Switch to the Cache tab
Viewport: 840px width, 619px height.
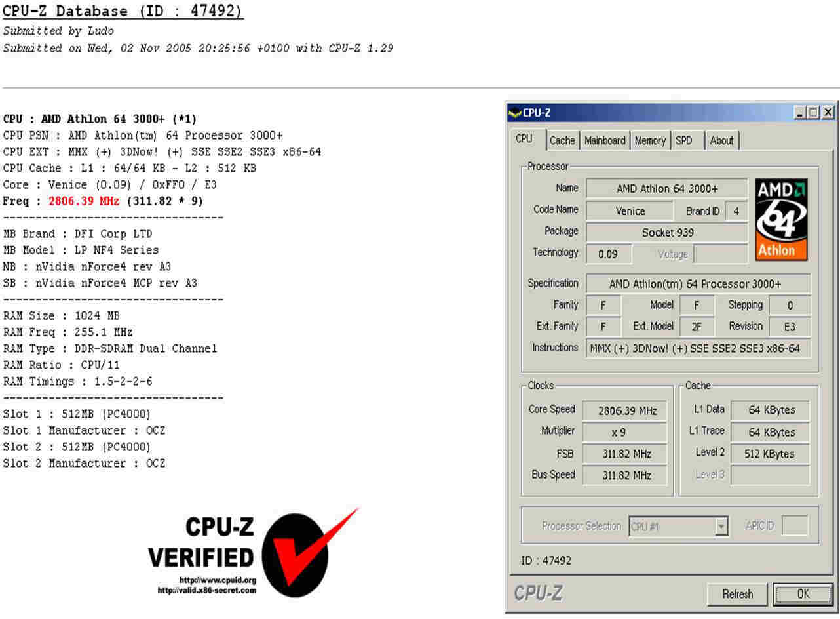pos(562,140)
